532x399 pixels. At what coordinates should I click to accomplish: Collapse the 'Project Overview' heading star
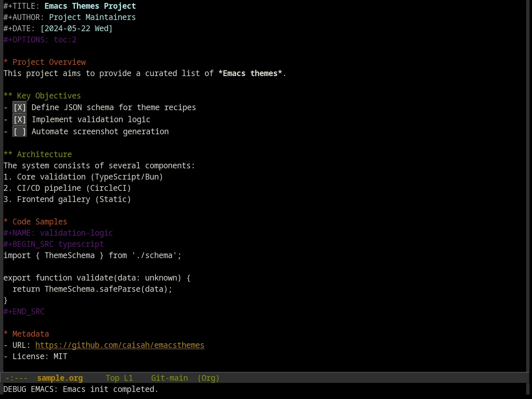pyautogui.click(x=6, y=62)
